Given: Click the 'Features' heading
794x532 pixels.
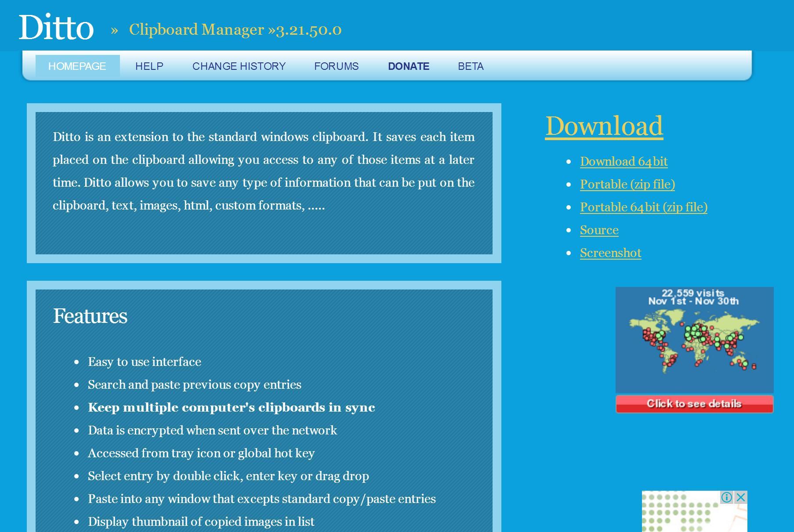Looking at the screenshot, I should [x=90, y=316].
